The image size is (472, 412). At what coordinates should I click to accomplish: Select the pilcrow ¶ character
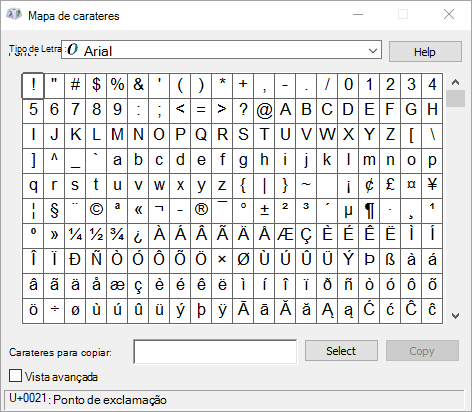(x=369, y=211)
